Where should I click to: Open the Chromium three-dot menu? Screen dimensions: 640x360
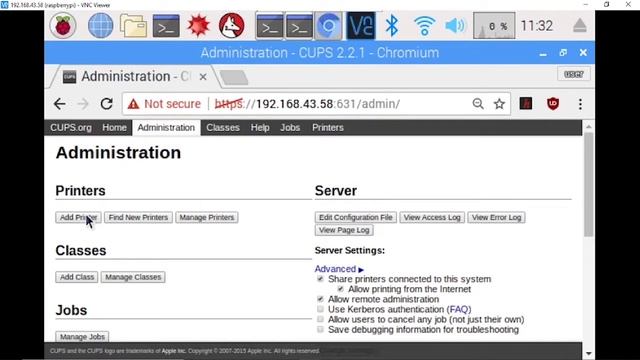[580, 104]
